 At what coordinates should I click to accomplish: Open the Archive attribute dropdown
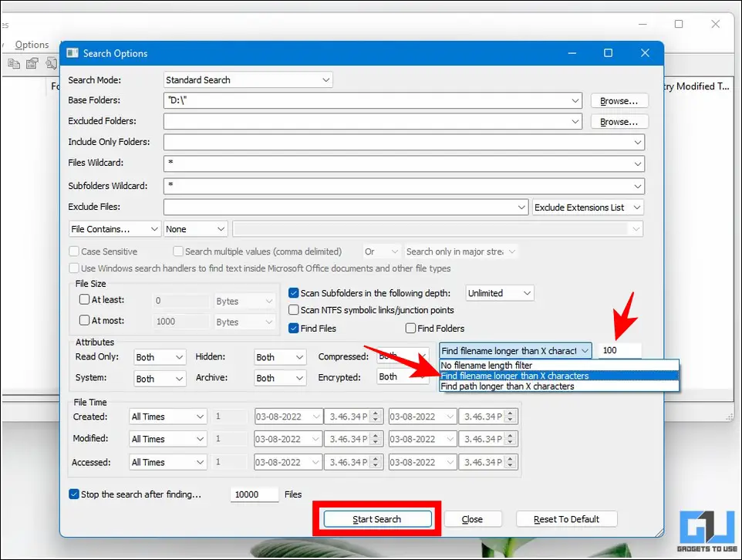280,378
